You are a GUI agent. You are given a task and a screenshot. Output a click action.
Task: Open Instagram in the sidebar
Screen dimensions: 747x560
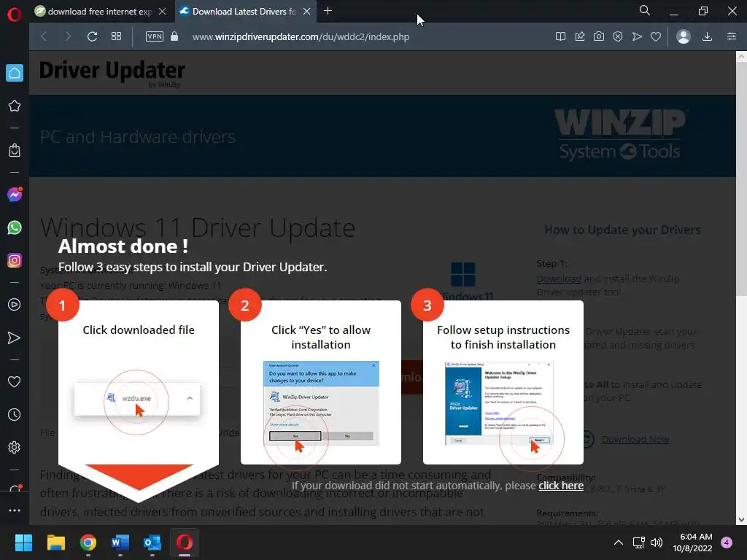(15, 260)
